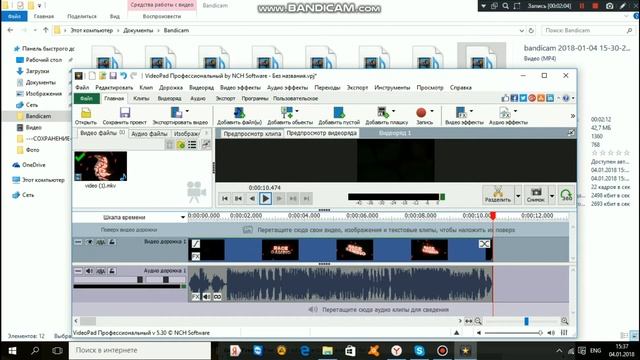Click the fit-timeline double arrow icon
Viewport: 640px width, 360px height.
click(x=469, y=321)
